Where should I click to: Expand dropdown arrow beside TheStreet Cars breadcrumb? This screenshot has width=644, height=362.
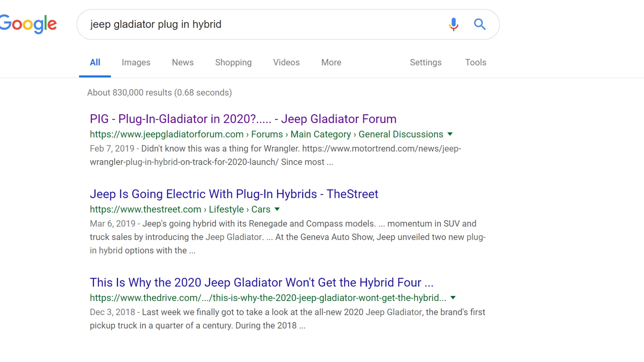pyautogui.click(x=277, y=209)
